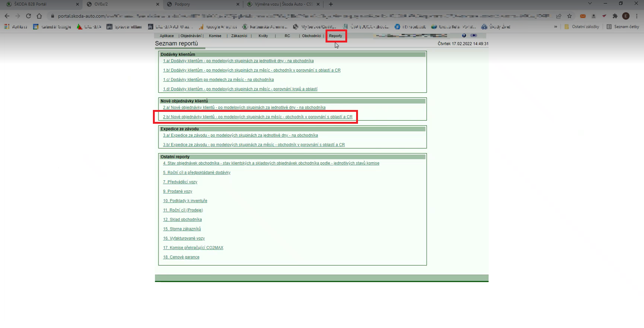Screen dimensions: 644x328
Task: Close the Podpory browser tab
Action: point(238,4)
